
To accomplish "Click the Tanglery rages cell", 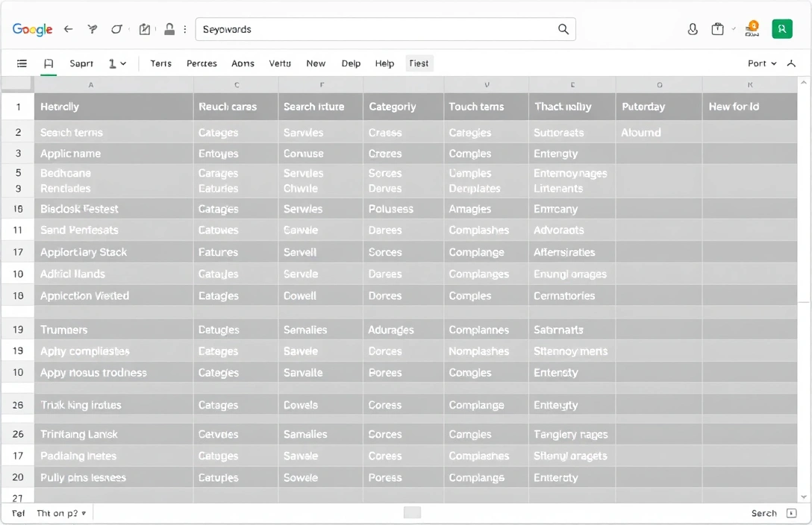I will click(572, 435).
